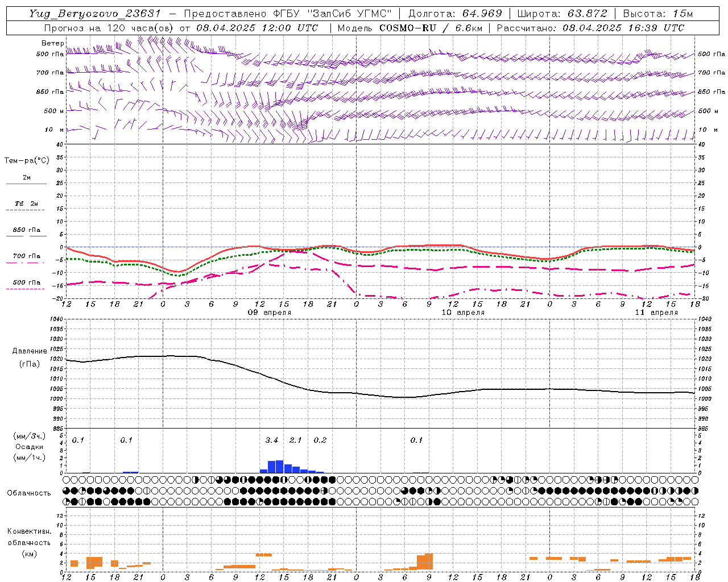This screenshot has height=582, width=728.
Task: Click the 2.1 precipitation amount
Action: pos(296,440)
